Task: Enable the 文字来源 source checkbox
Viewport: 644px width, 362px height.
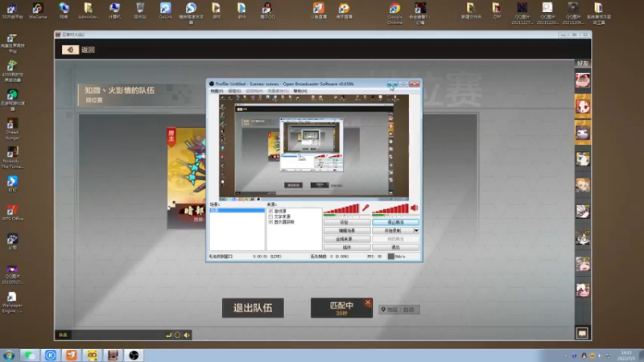Action: pyautogui.click(x=270, y=216)
